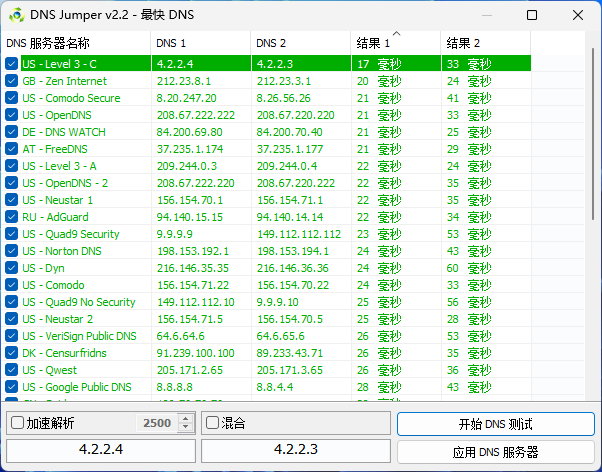Uncheck the DK - Censurfridns checkbox
This screenshot has height=472, width=602.
click(12, 353)
